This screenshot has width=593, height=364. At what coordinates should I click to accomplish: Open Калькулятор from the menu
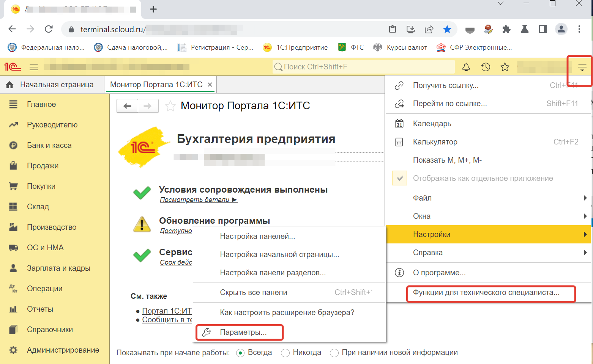(488, 142)
